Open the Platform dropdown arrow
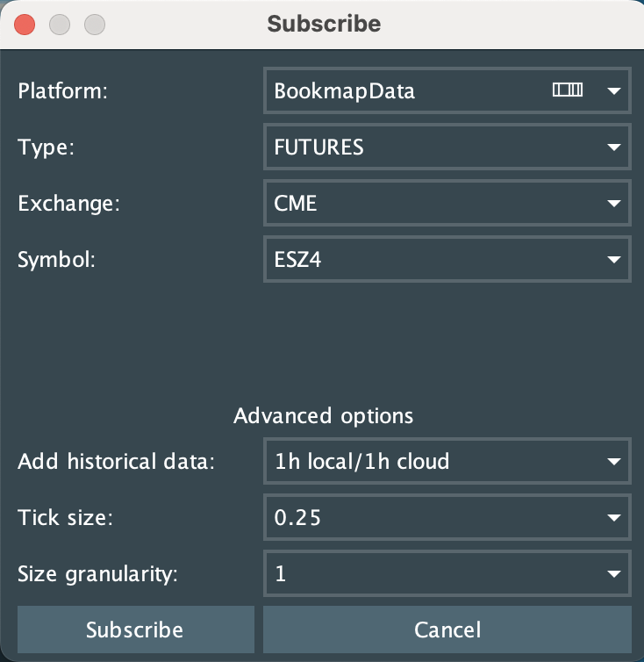This screenshot has width=644, height=662. coord(613,90)
